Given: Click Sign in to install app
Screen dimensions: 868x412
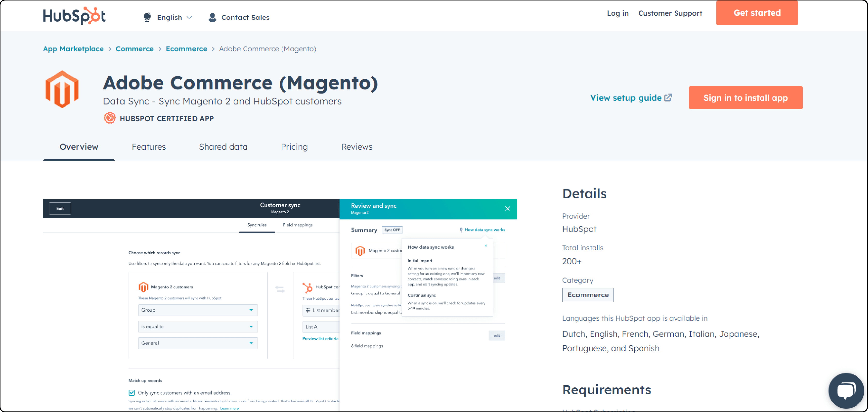Looking at the screenshot, I should tap(745, 98).
